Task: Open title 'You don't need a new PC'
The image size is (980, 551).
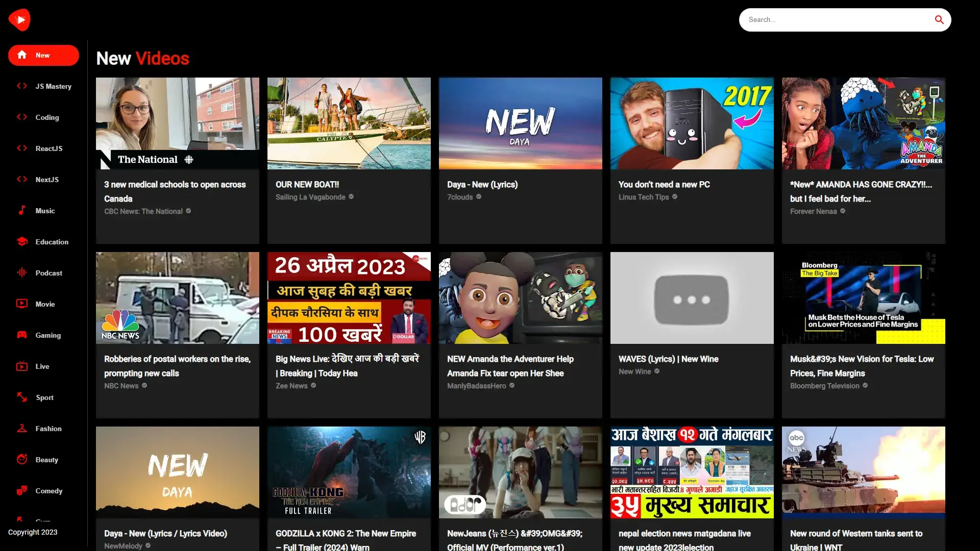Action: (x=664, y=184)
